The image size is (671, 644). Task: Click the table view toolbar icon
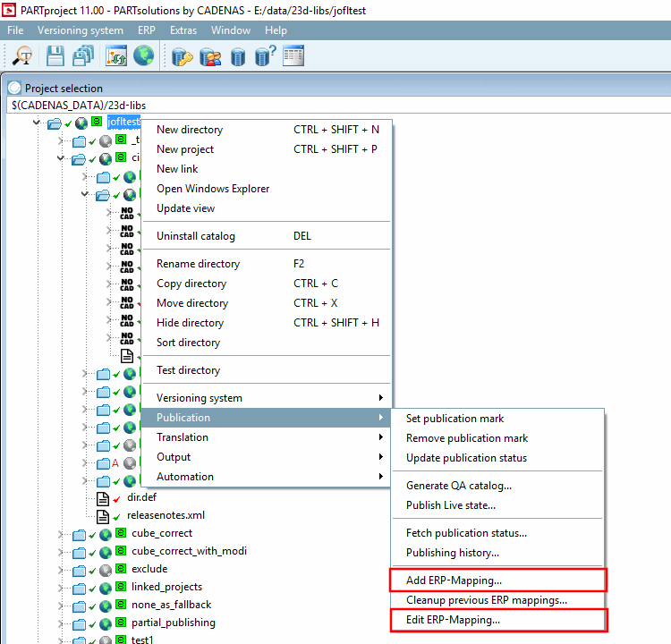click(293, 55)
